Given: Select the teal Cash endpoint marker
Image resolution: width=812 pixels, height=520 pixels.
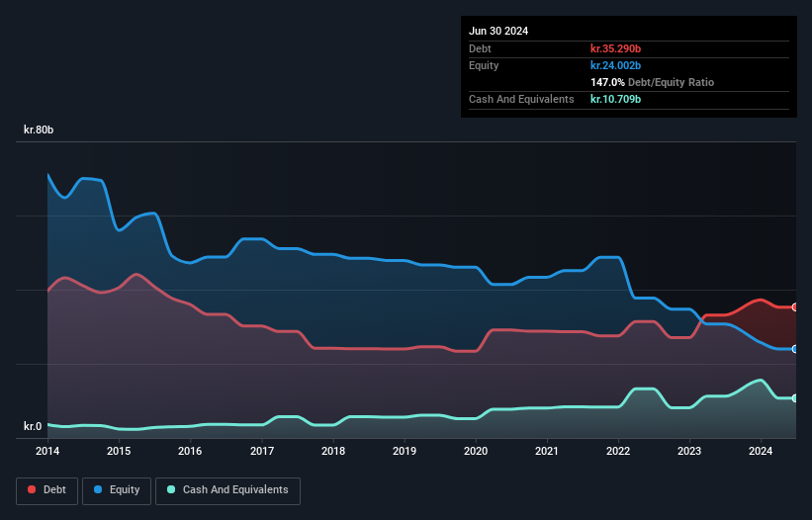Looking at the screenshot, I should [795, 398].
